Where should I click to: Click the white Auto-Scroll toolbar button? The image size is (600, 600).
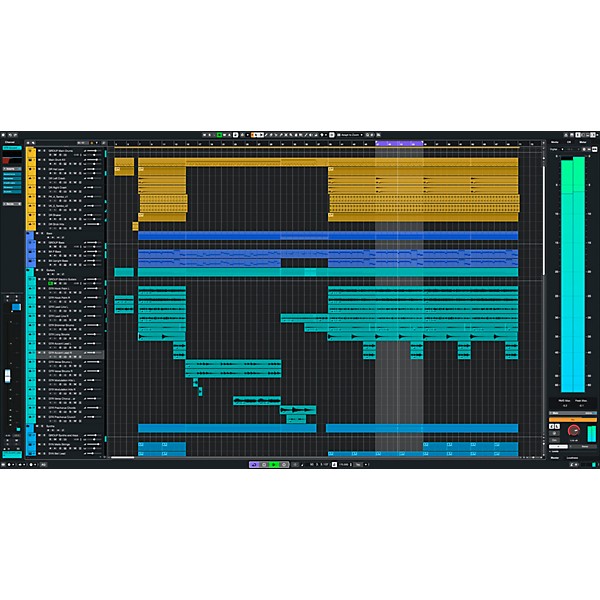[x=235, y=135]
